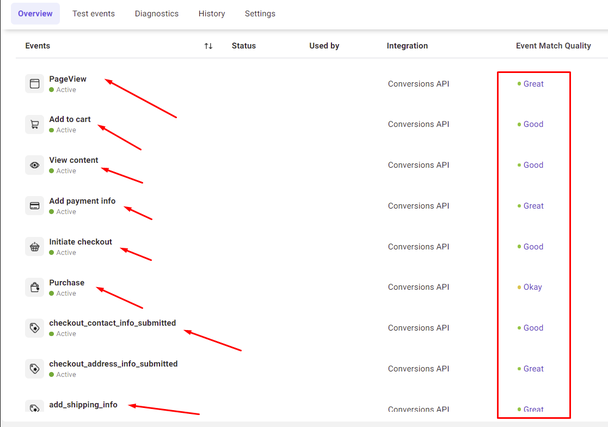Go to the History tab

211,14
